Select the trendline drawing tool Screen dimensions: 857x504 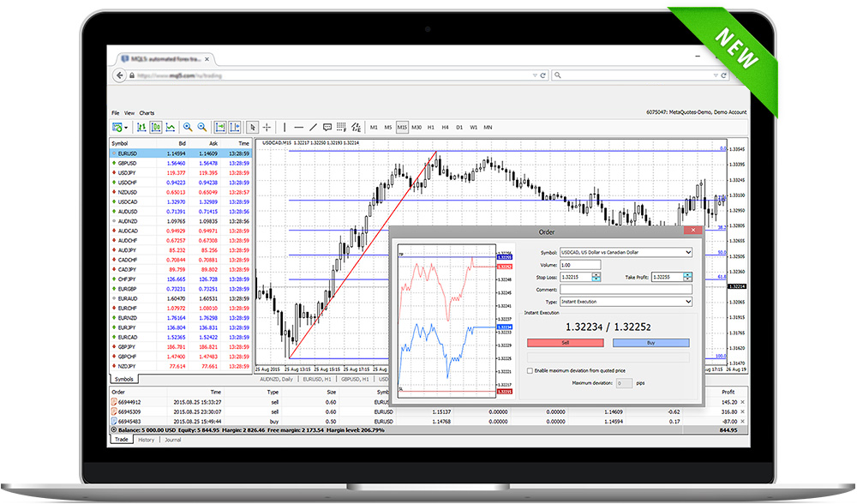pos(313,128)
